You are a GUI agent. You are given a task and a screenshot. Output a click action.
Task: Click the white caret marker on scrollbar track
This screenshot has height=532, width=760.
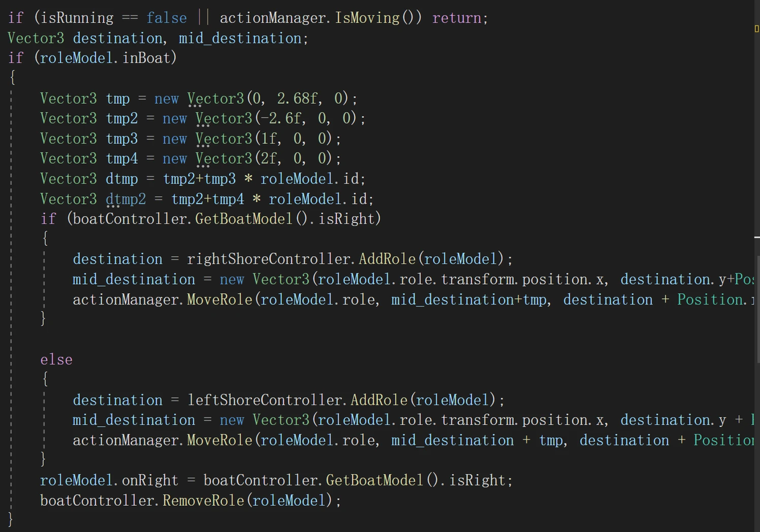[757, 238]
